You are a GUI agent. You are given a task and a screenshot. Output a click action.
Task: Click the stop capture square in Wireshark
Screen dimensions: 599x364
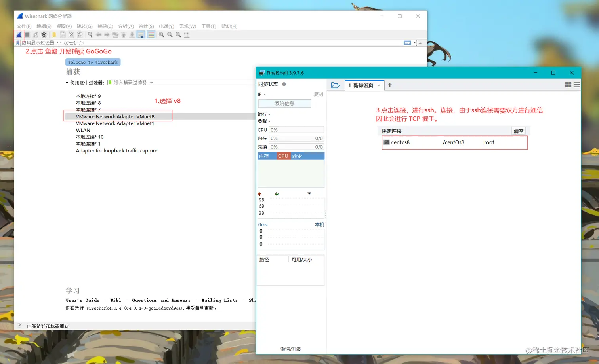[x=27, y=35]
